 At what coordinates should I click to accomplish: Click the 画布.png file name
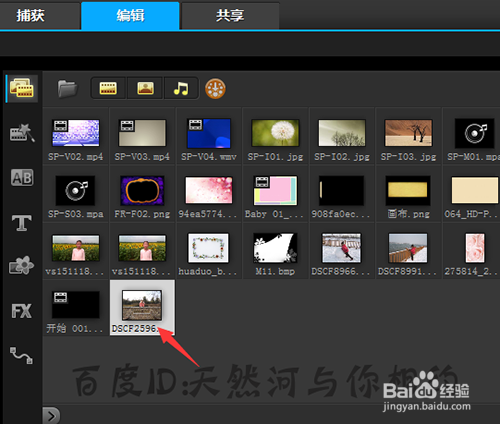[409, 214]
